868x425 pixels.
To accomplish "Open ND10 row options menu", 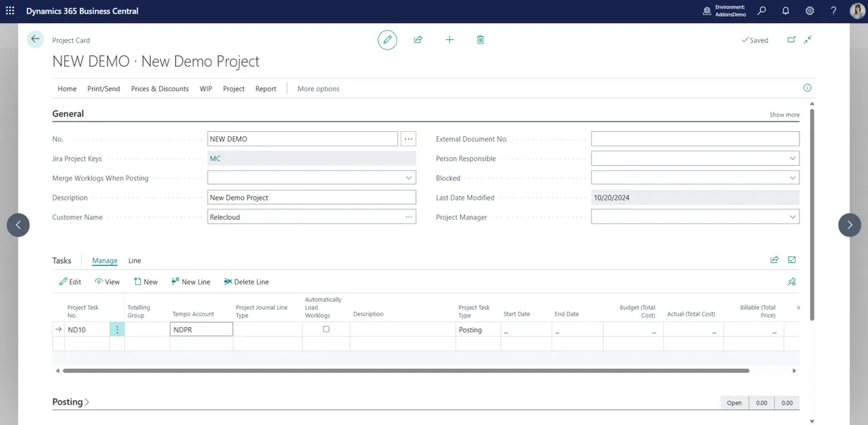I will [x=117, y=329].
